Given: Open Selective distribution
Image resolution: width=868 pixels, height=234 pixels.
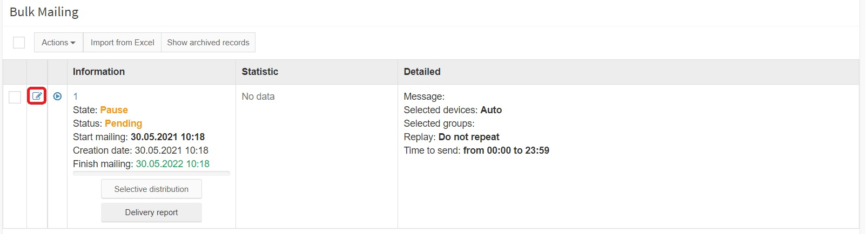Looking at the screenshot, I should (151, 189).
